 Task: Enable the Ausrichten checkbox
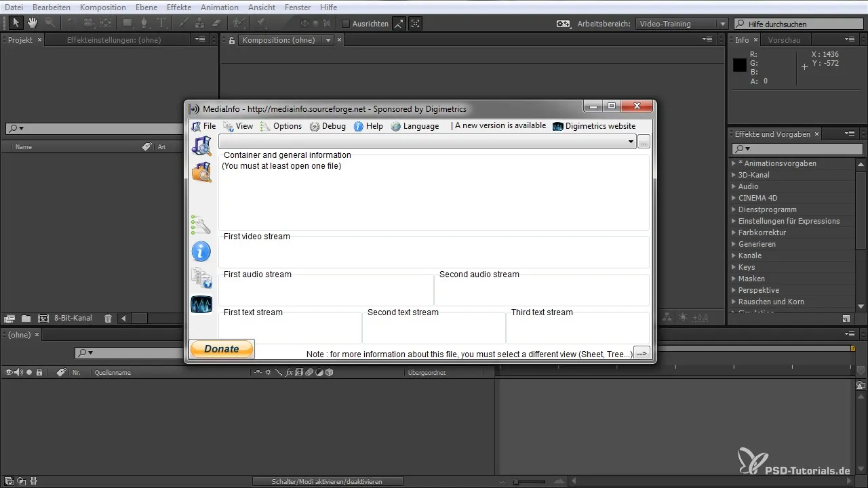coord(346,24)
